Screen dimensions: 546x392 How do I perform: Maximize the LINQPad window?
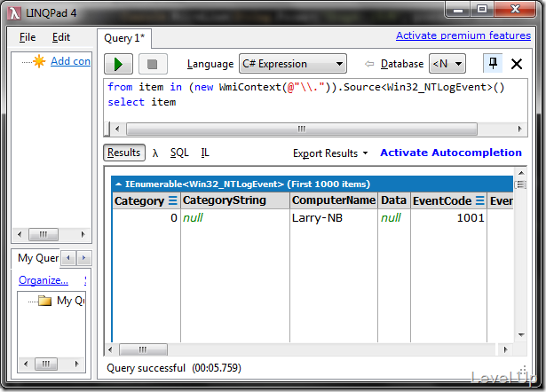(482, 10)
